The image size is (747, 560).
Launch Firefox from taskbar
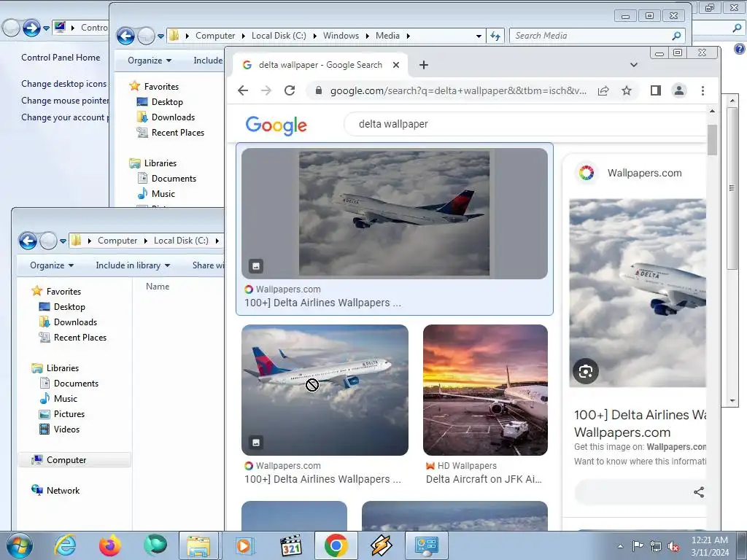pos(109,545)
